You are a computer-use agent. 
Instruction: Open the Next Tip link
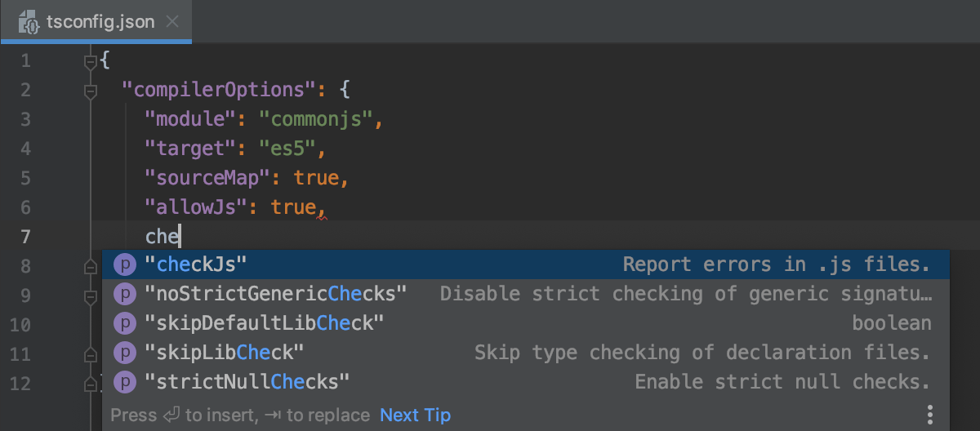pyautogui.click(x=415, y=415)
